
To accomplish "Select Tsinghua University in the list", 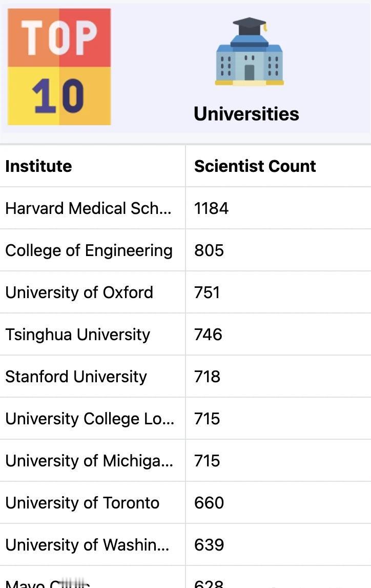I will [77, 335].
